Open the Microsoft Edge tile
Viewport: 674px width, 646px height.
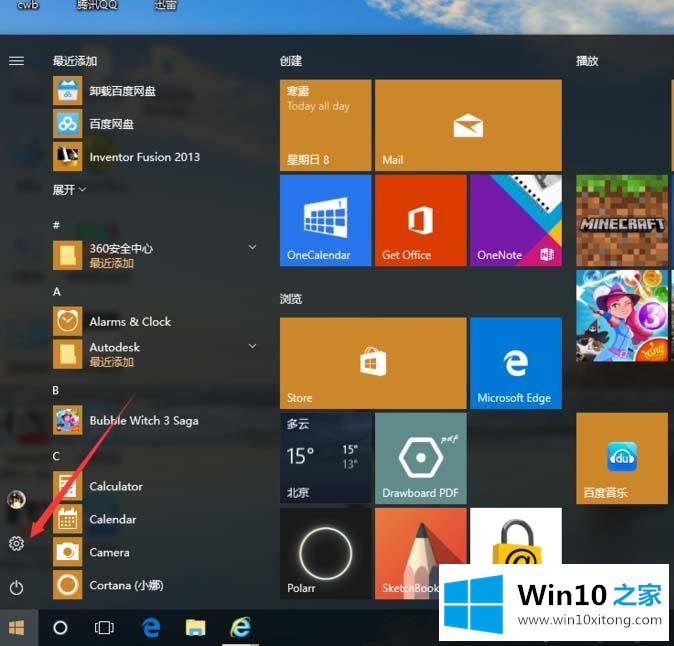click(516, 363)
